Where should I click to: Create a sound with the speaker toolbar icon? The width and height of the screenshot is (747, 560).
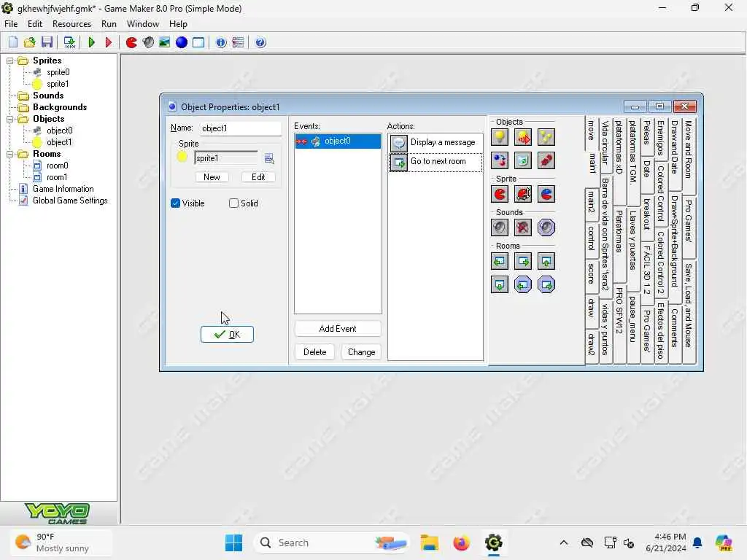coord(148,42)
